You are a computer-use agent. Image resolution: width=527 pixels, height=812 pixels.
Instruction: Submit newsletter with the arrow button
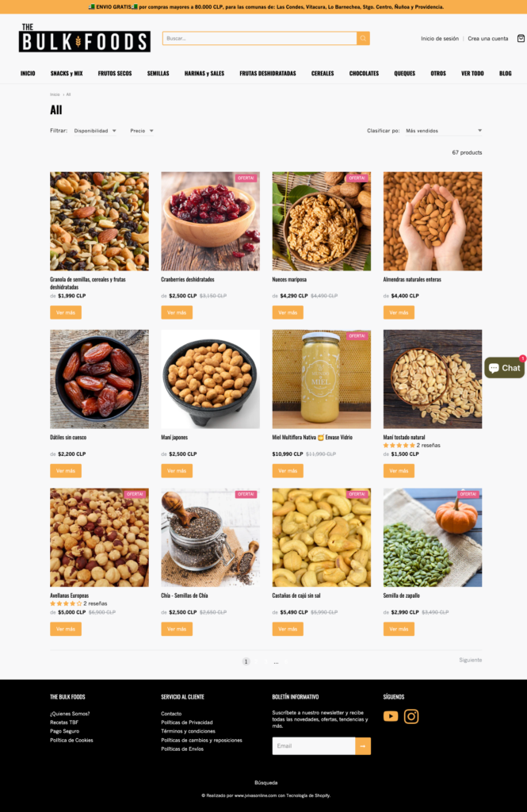(x=363, y=745)
